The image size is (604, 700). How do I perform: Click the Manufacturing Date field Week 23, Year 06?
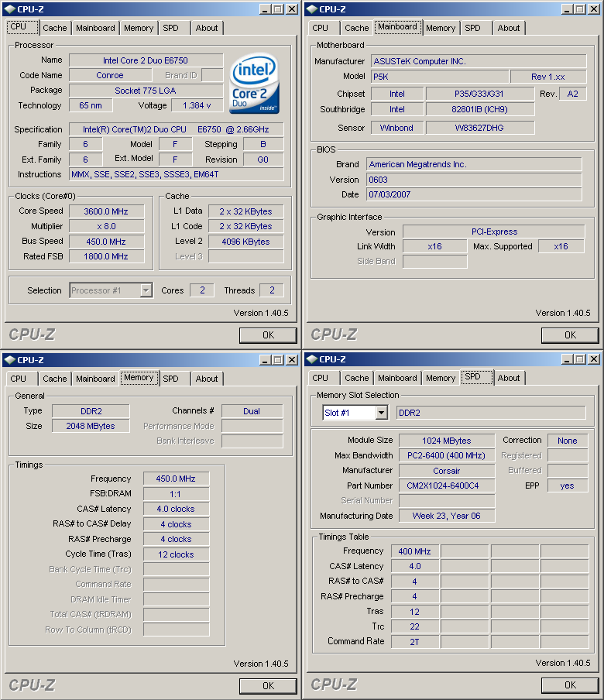(447, 516)
